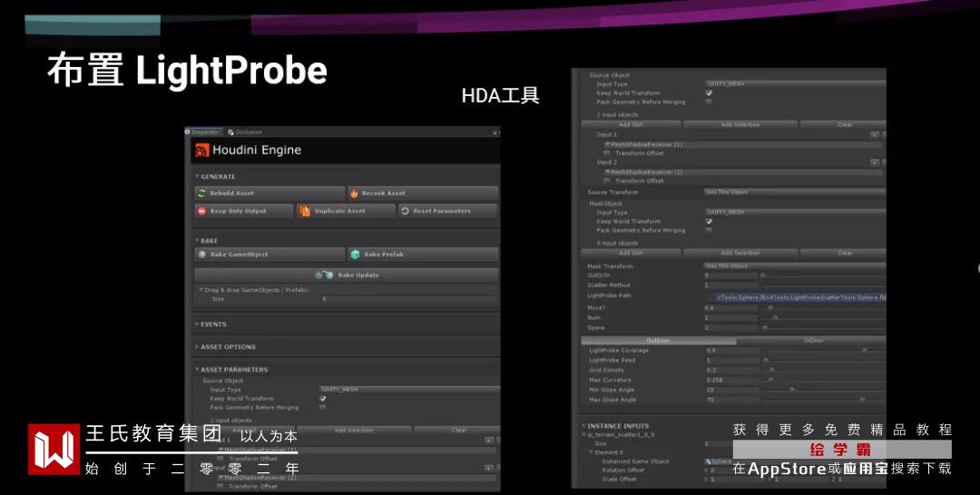Toggle Input 1 Transform Offset checkbox, right panel
This screenshot has height=495, width=980.
pyautogui.click(x=606, y=153)
